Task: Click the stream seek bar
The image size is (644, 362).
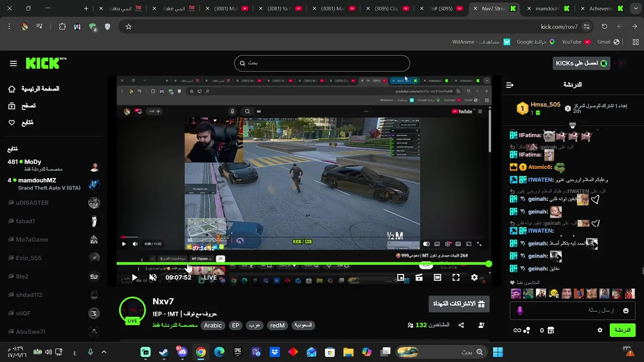Action: [x=303, y=263]
